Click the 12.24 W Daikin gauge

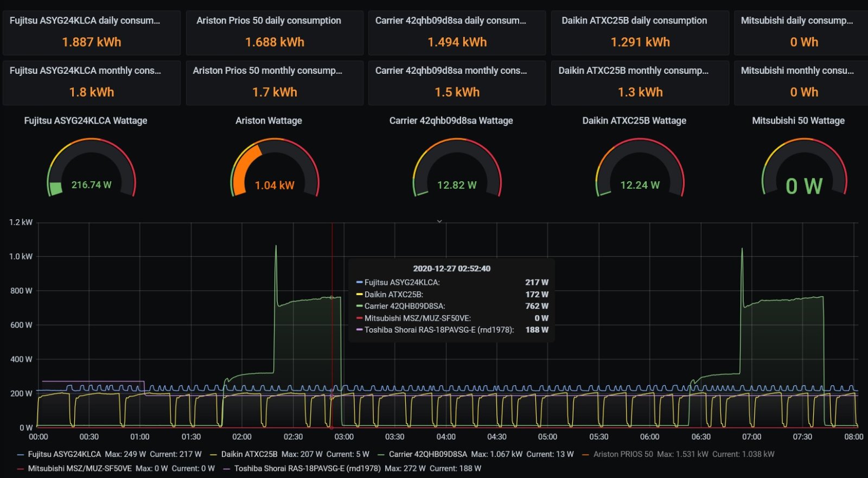click(640, 168)
